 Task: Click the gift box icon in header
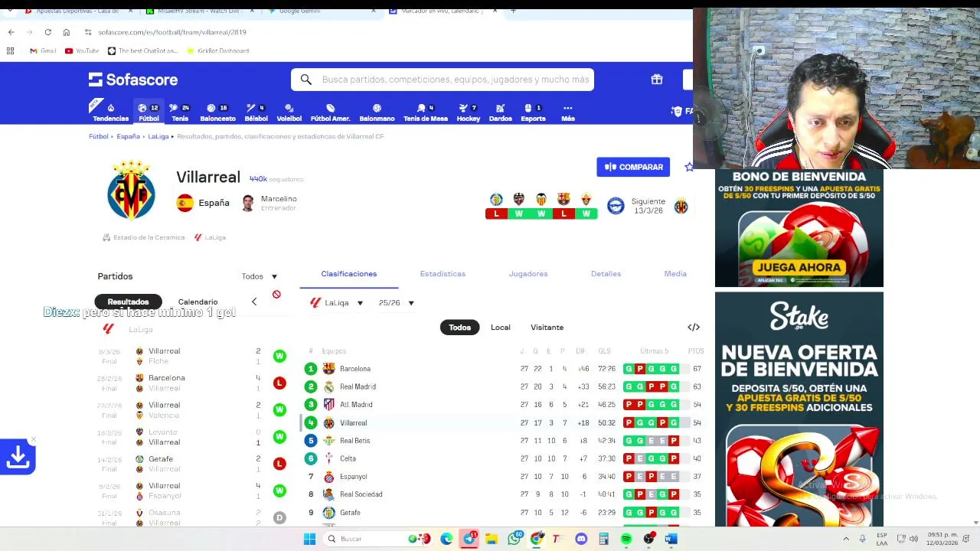(656, 80)
